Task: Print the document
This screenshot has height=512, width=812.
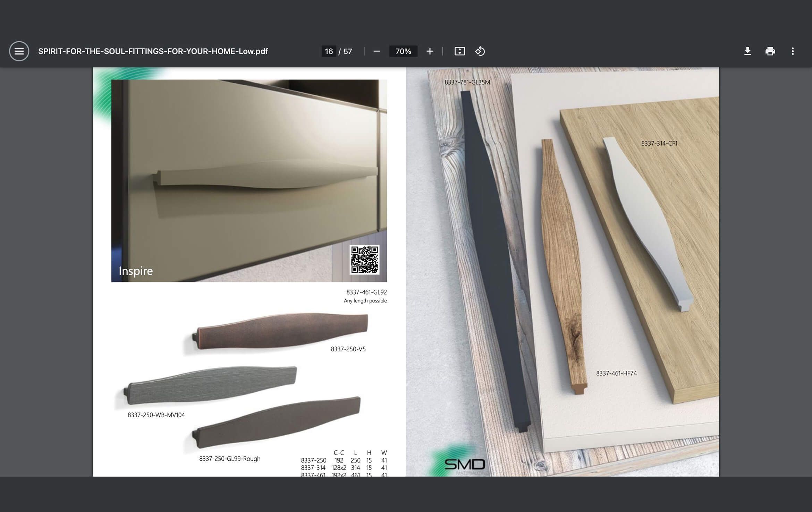Action: (770, 51)
